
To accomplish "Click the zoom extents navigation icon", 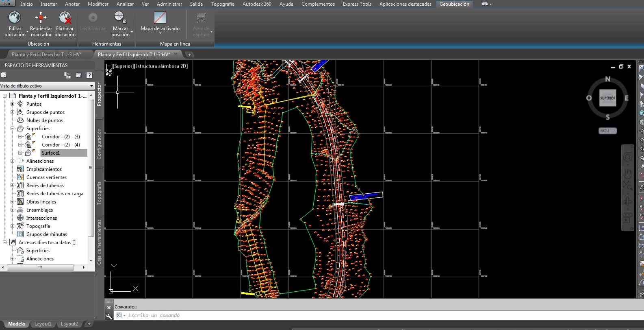I will 628,186.
